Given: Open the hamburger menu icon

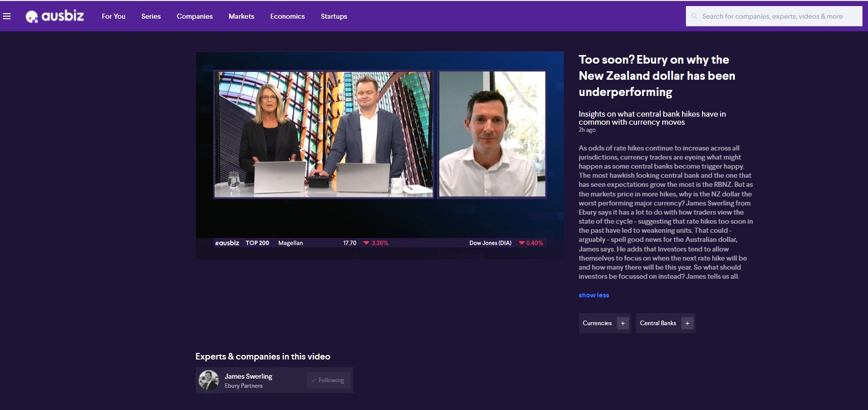Looking at the screenshot, I should tap(7, 16).
